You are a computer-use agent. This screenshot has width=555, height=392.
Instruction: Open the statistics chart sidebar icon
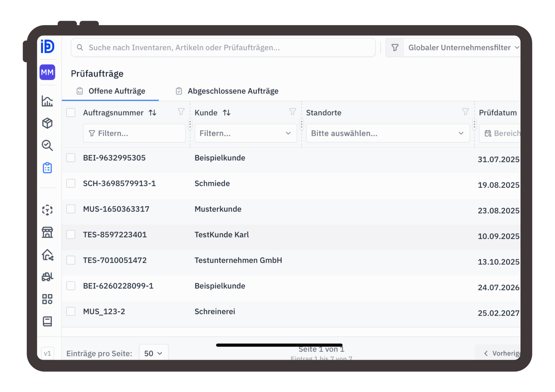coord(47,101)
